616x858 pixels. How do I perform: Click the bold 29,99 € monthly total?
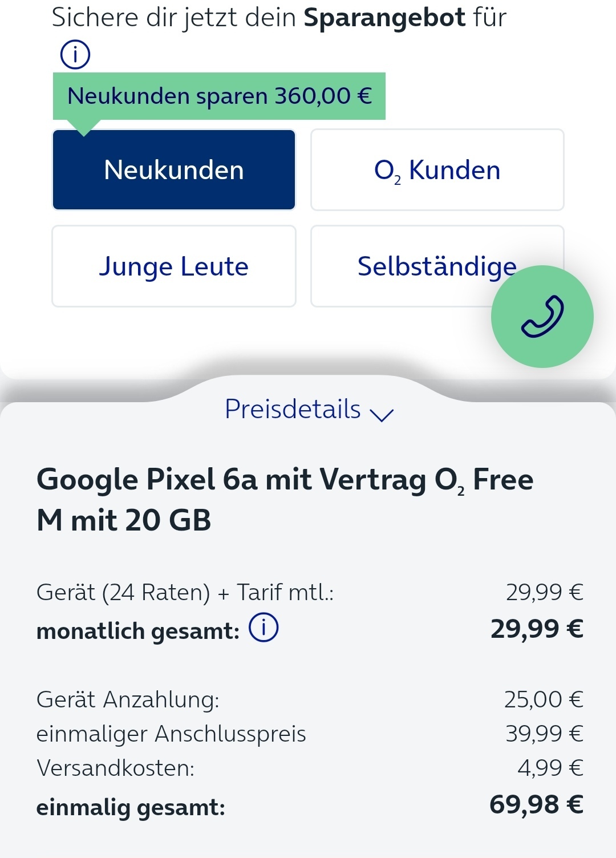pyautogui.click(x=537, y=629)
